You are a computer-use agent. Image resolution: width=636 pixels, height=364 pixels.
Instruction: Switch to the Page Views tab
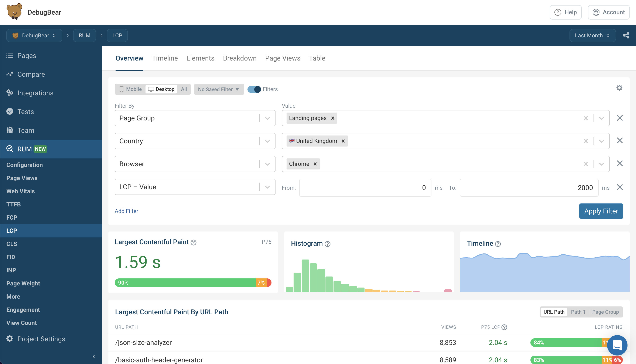(283, 58)
